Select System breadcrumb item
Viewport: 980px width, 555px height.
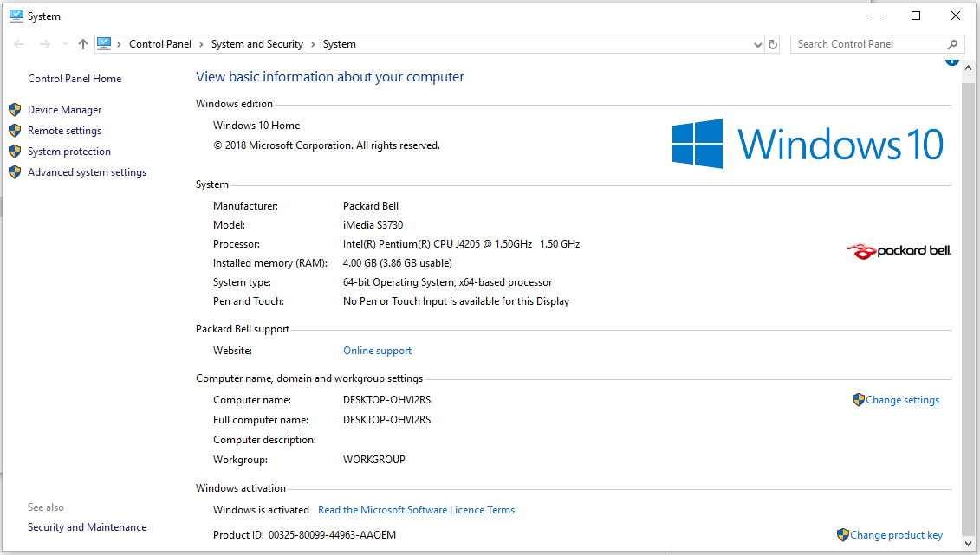[x=340, y=44]
